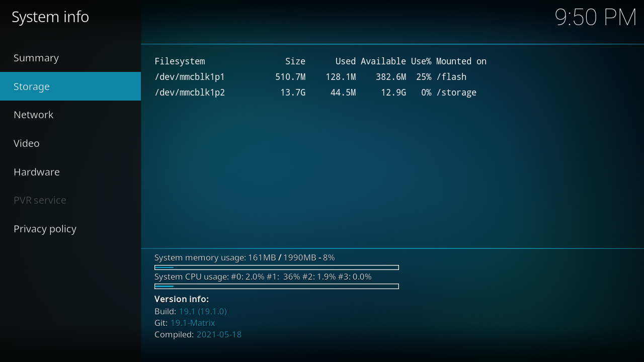
Task: Click the greyed-out PVR service item
Action: [40, 200]
